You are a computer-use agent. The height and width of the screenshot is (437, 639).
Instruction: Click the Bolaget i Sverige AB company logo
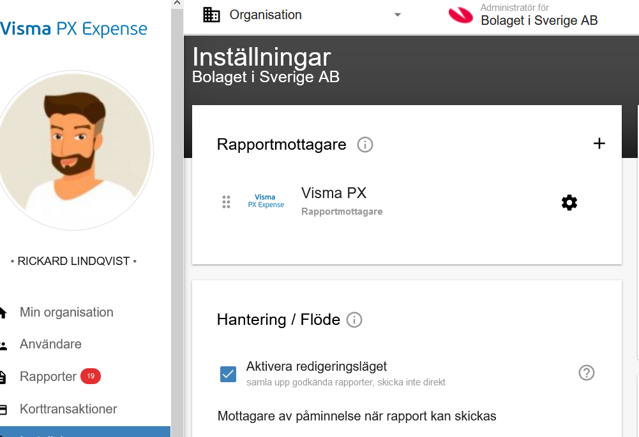(461, 15)
